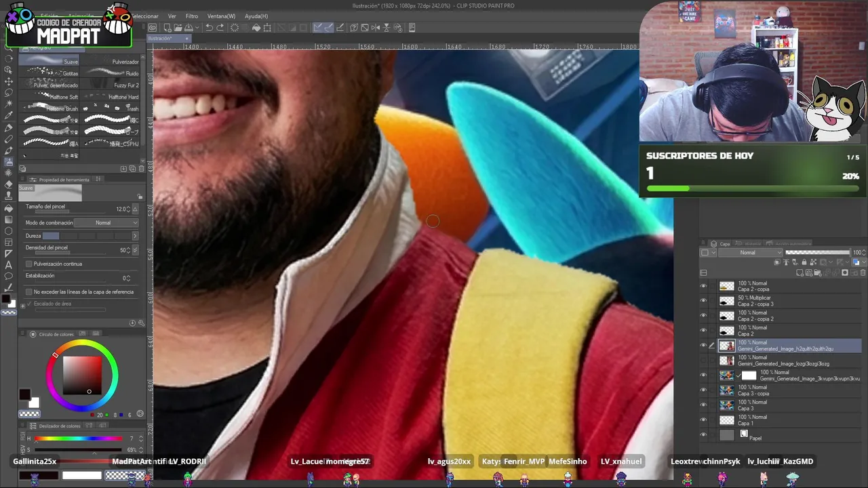This screenshot has height=488, width=868.
Task: Adjust the Tamaño del pincel stepper arrows
Action: pos(127,209)
